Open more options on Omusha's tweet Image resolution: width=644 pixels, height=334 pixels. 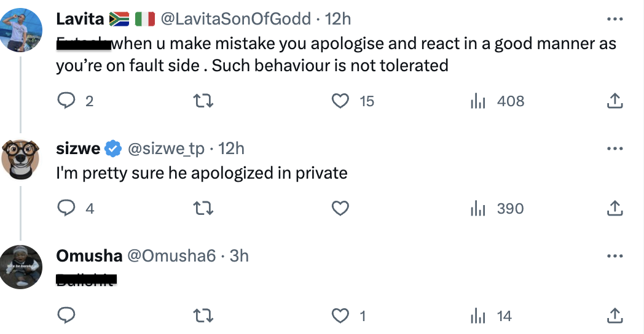[x=615, y=256]
